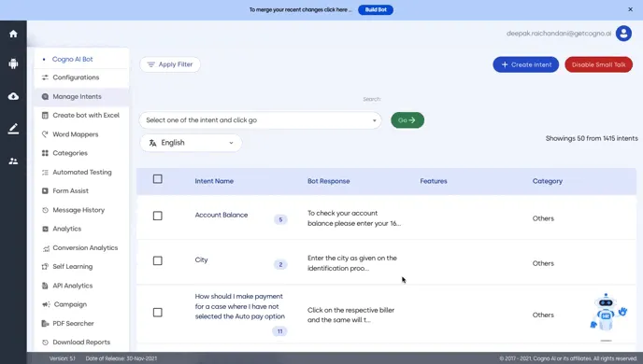
Task: Dismiss the merge changes banner
Action: 630,9
